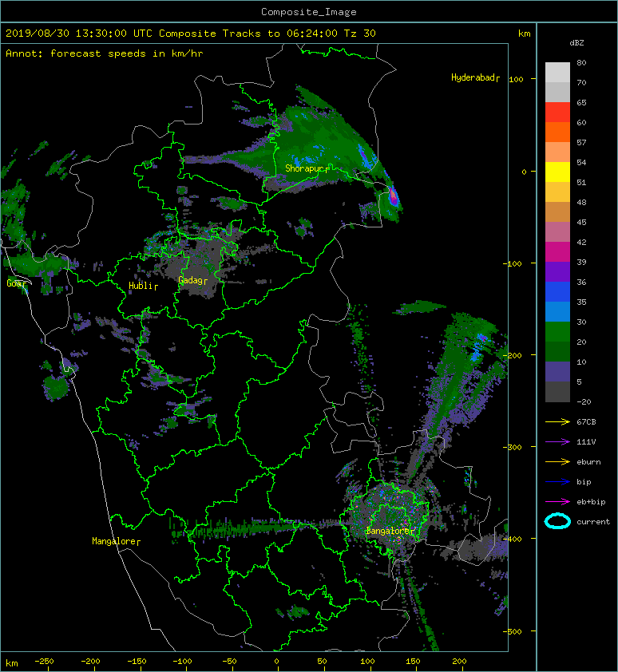Viewport: 618px width, 672px height.
Task: Pick the green swatch between 30 and 20
Action: [x=557, y=331]
